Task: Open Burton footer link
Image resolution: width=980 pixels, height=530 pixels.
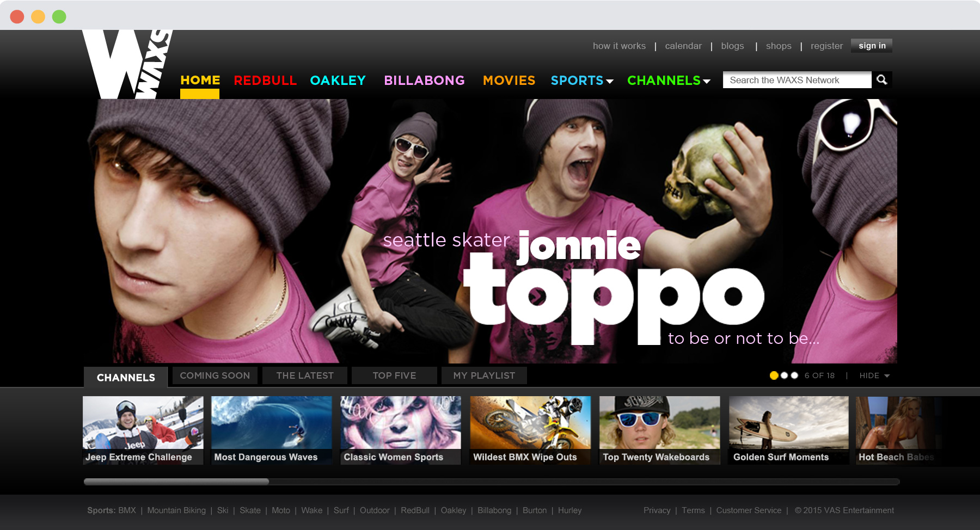Action: pos(535,510)
